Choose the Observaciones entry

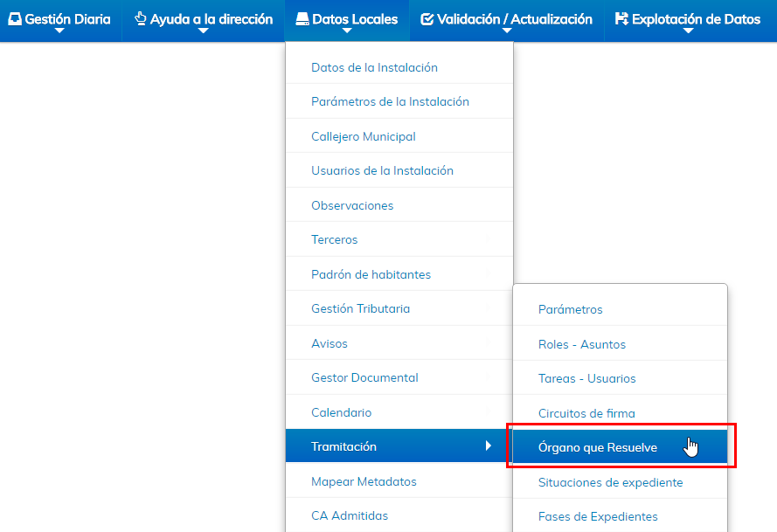pyautogui.click(x=399, y=204)
